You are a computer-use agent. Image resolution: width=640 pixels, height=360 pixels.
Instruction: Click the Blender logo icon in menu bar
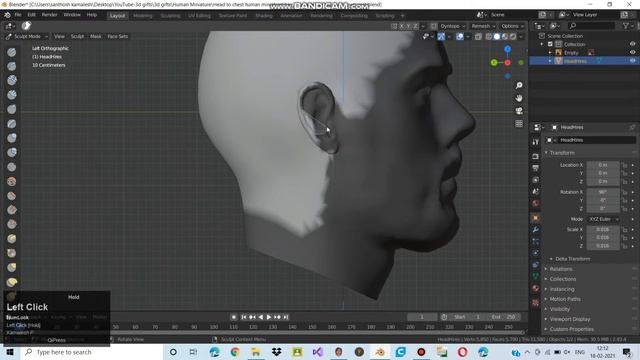click(7, 15)
